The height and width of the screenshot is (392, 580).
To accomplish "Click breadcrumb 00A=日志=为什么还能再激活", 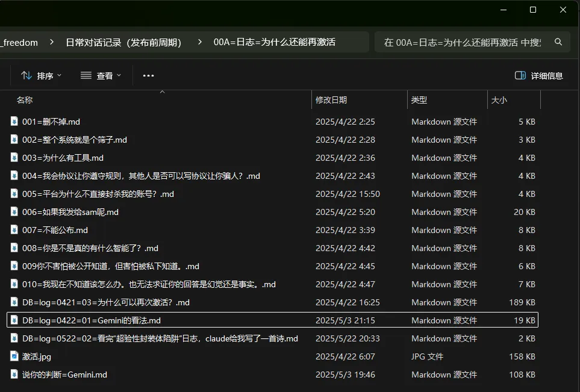I will pyautogui.click(x=275, y=42).
